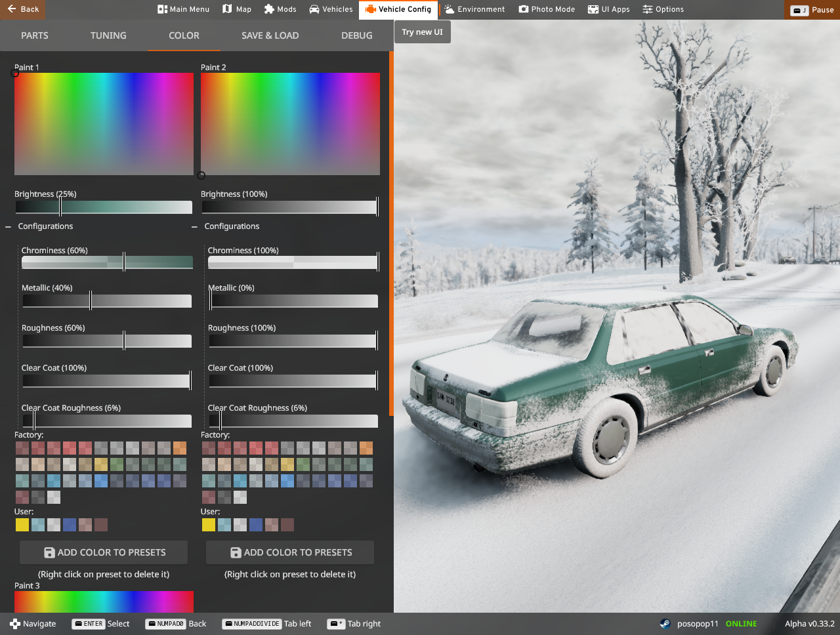Choose orange Factory swatch under Paint 2
This screenshot has height=635, width=840.
coord(366,448)
